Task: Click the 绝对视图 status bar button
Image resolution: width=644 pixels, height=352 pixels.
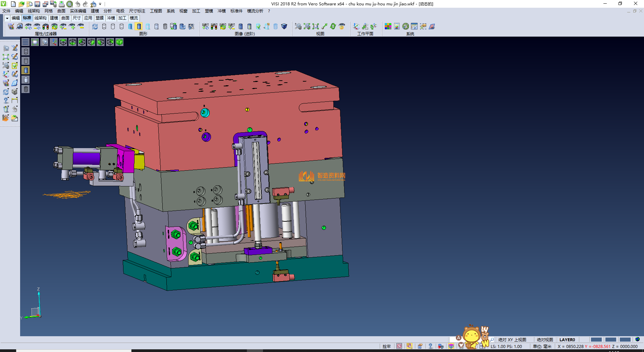Action: (x=545, y=340)
